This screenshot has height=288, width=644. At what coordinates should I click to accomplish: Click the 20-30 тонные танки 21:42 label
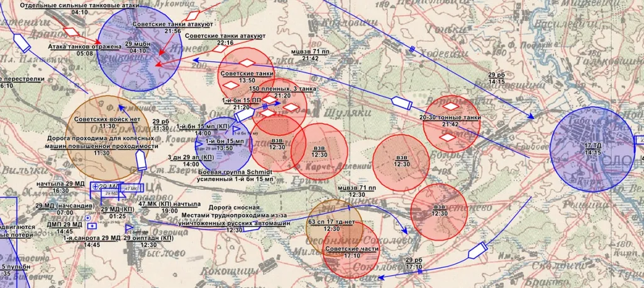coord(449,121)
